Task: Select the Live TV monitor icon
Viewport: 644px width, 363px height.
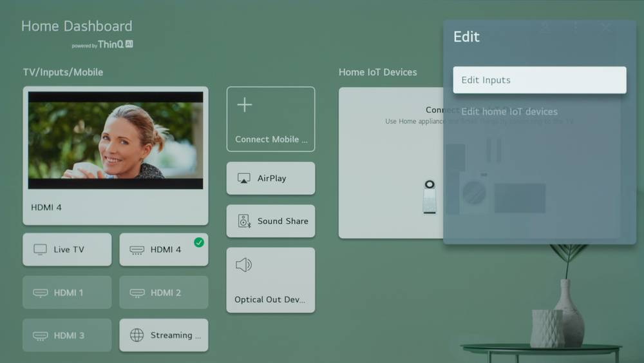Action: point(40,250)
